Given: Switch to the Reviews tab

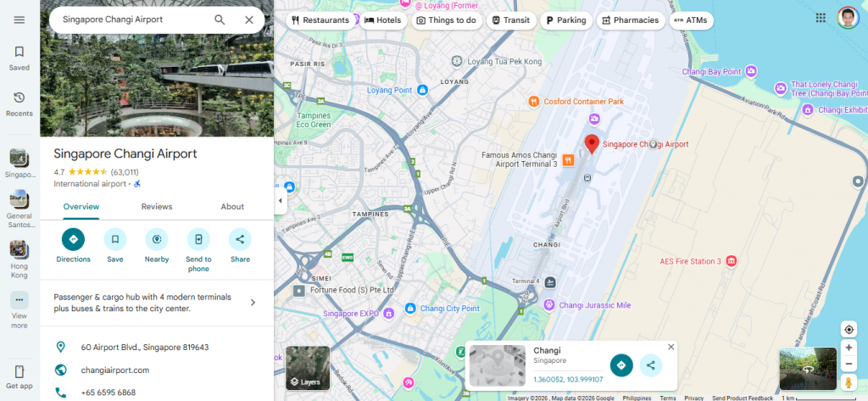Looking at the screenshot, I should click(x=157, y=207).
